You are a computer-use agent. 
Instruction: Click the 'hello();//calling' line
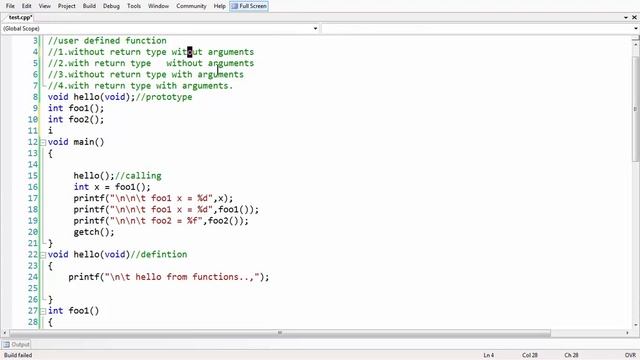coord(118,176)
